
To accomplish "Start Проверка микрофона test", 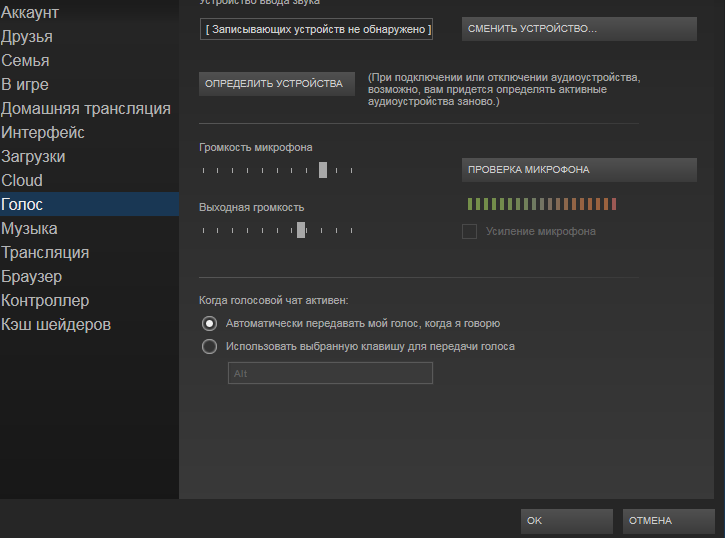I will coord(579,170).
